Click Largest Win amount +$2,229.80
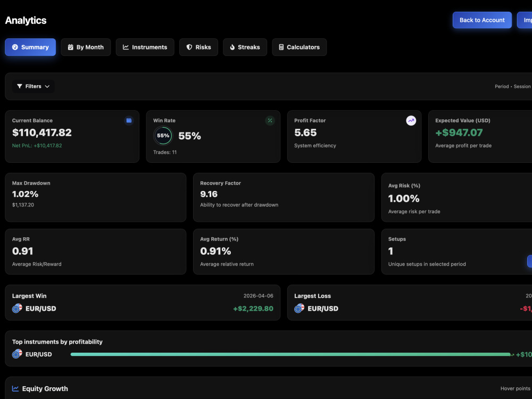The width and height of the screenshot is (532, 399). point(253,309)
